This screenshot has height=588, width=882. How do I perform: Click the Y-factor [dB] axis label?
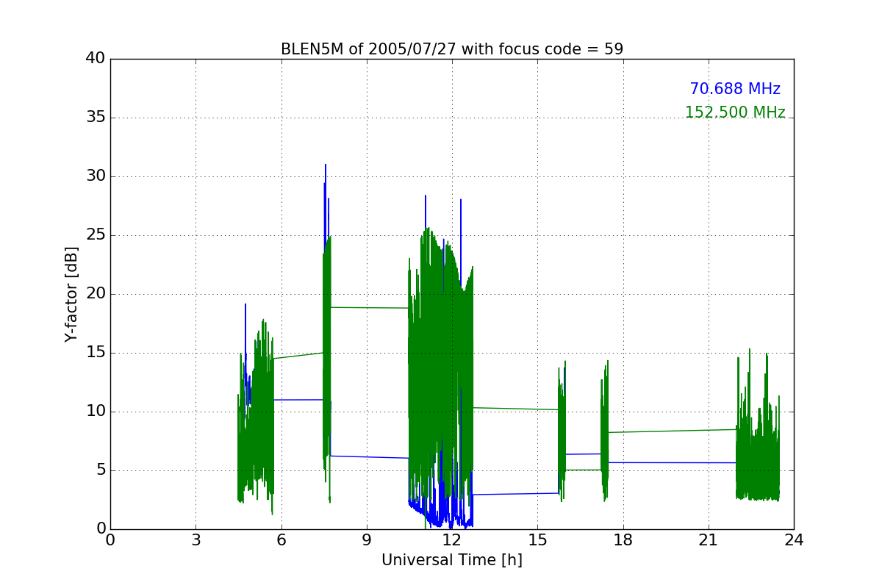tap(71, 294)
